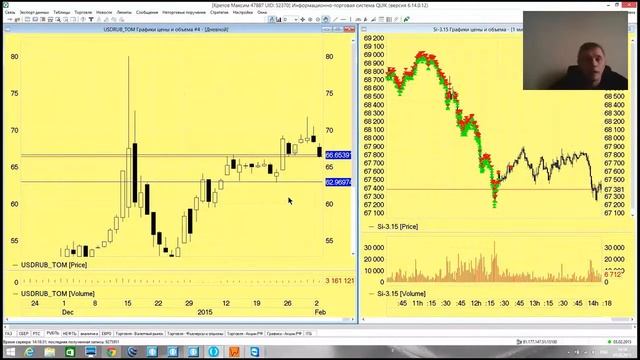Click the horizontal scrollbar of USDRUB_TOM chart
The image size is (640, 360).
pos(180,320)
